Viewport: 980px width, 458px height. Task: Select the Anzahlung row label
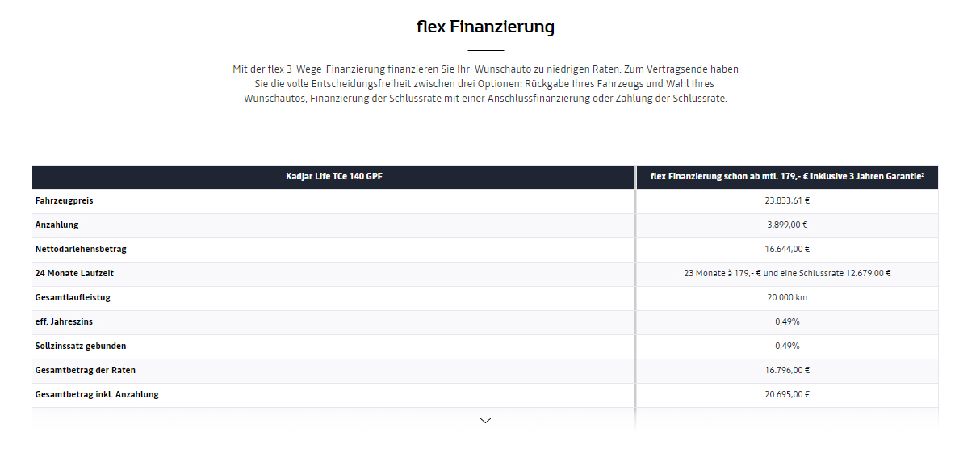57,225
